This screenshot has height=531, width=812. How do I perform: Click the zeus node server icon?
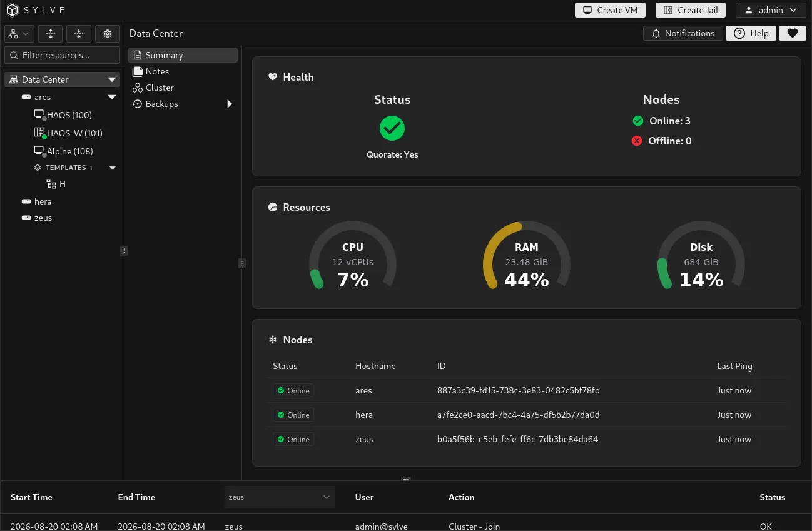tap(26, 218)
